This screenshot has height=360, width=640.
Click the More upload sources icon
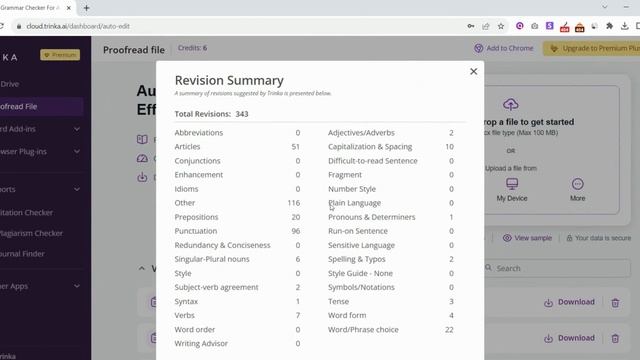click(x=578, y=184)
